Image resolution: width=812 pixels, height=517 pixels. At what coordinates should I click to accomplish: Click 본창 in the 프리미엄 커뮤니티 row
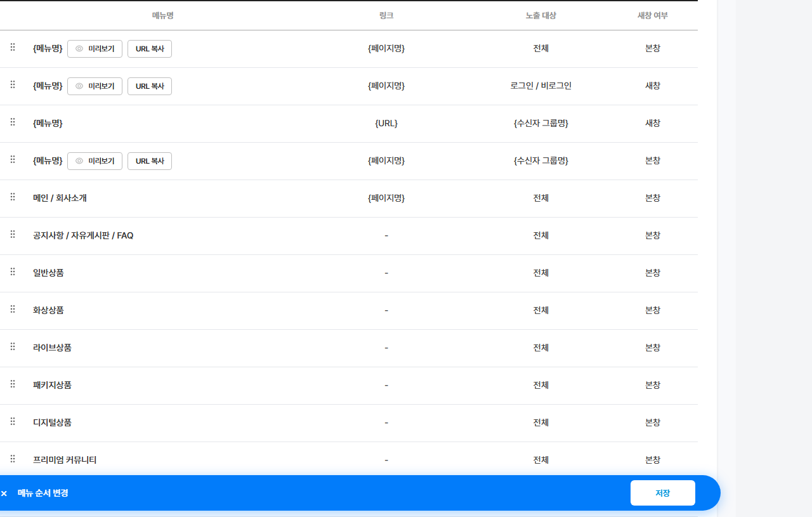coord(653,460)
